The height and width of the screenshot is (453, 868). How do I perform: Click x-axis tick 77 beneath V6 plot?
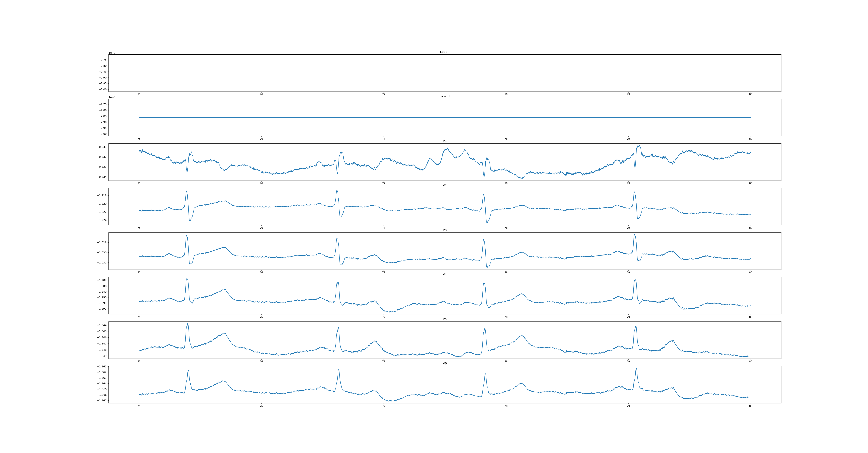(x=384, y=406)
